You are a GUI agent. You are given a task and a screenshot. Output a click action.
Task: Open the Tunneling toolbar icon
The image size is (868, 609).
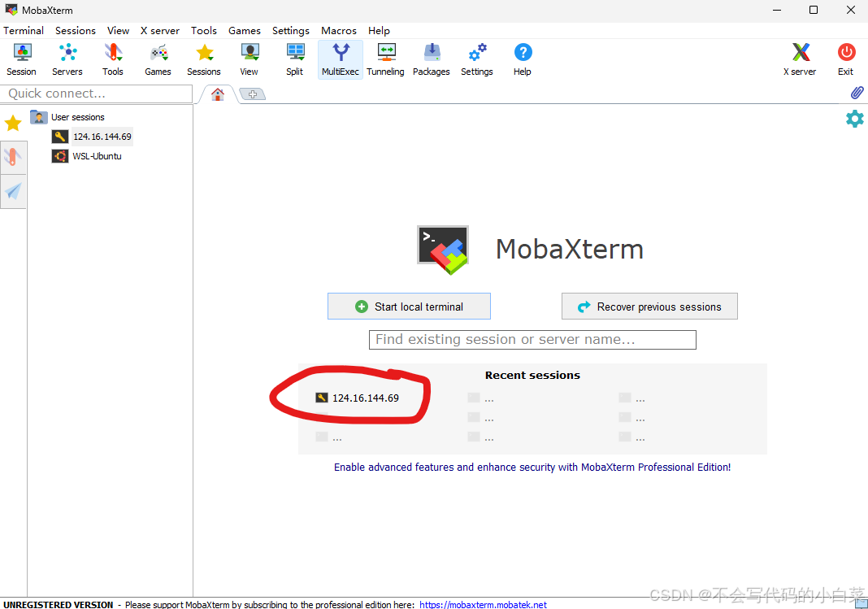coord(385,59)
